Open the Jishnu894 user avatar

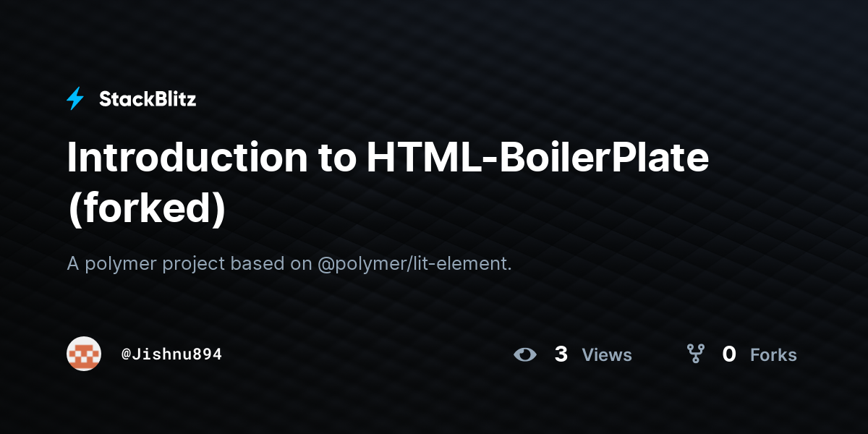point(84,354)
